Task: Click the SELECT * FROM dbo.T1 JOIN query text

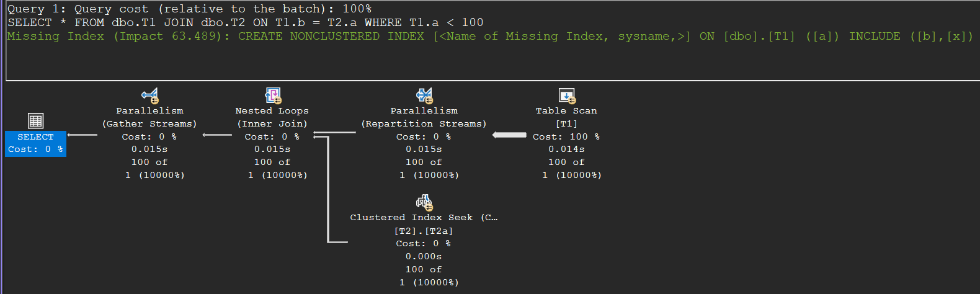Action: point(246,22)
